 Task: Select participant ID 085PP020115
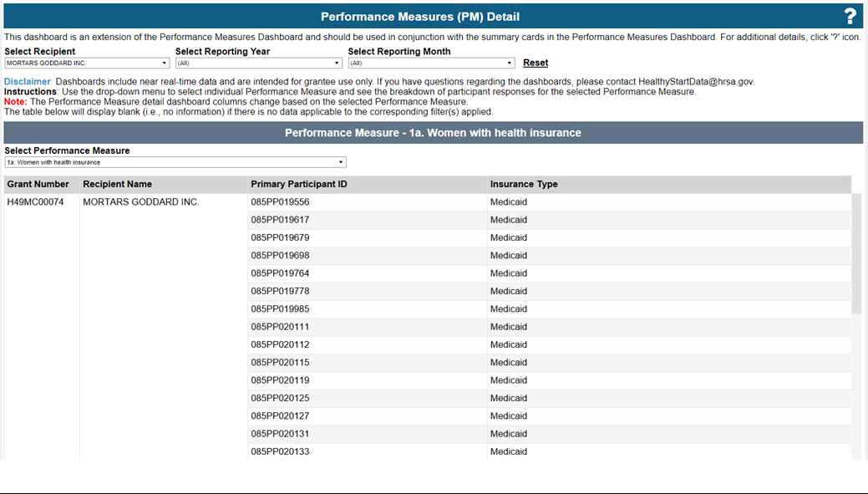tap(280, 362)
